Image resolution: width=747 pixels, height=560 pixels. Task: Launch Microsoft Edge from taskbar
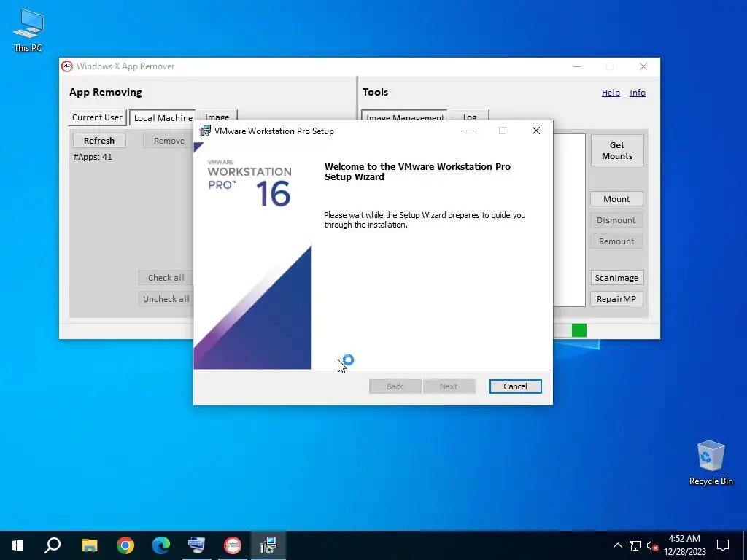click(x=161, y=545)
